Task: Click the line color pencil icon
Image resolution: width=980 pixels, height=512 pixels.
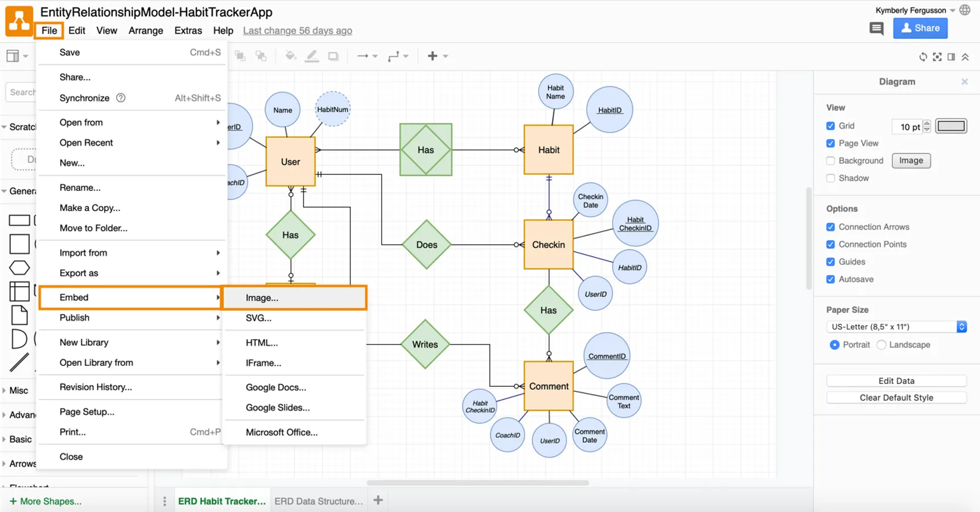Action: point(312,56)
